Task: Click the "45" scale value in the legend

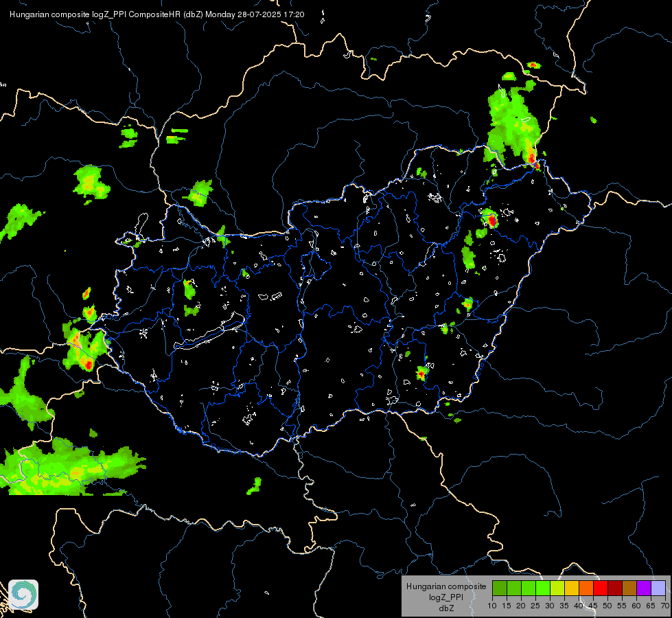Action: tap(594, 606)
